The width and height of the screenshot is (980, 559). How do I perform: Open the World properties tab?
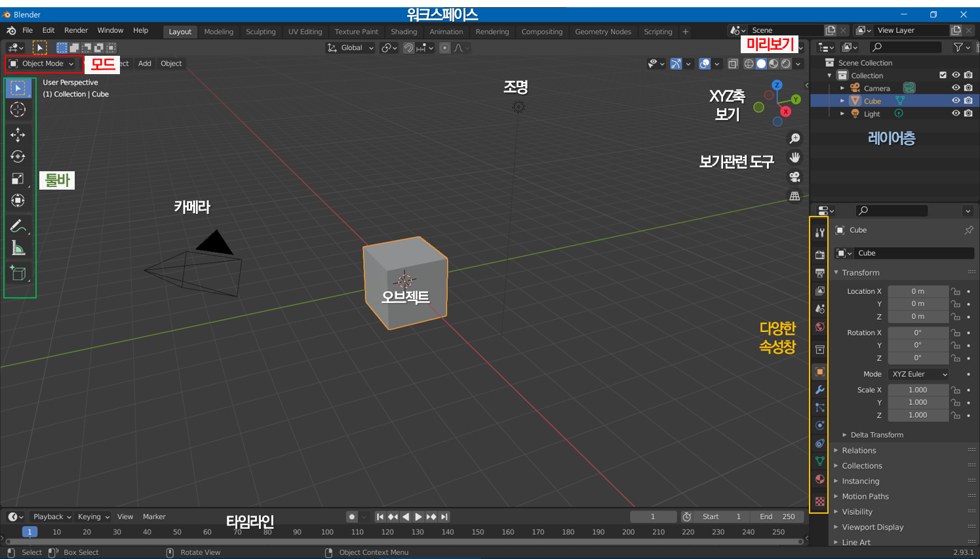click(x=819, y=327)
